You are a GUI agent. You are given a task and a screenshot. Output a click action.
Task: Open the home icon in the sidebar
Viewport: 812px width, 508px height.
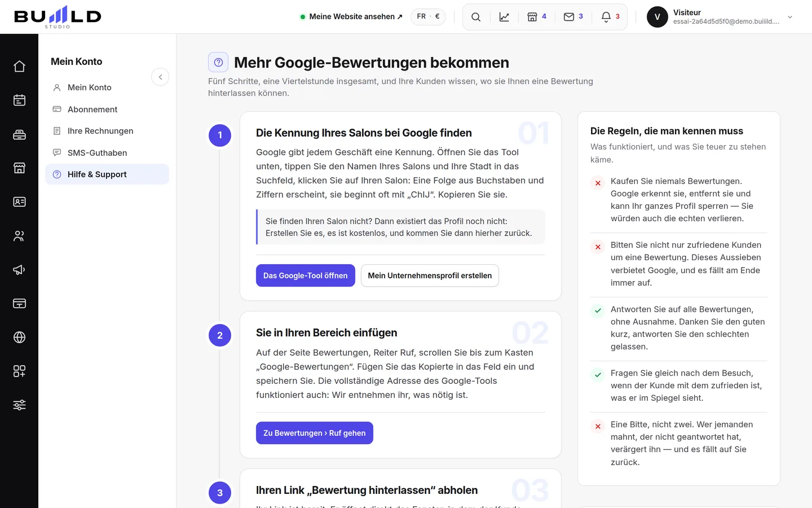coord(19,67)
